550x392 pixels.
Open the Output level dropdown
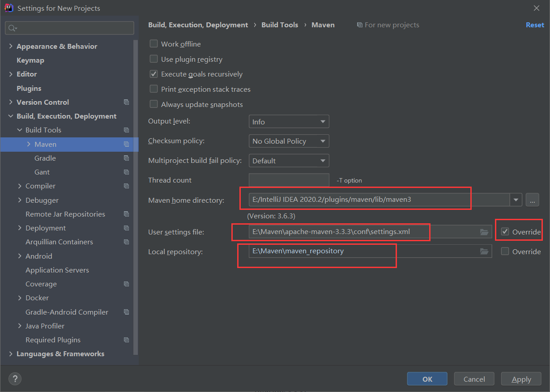(289, 122)
